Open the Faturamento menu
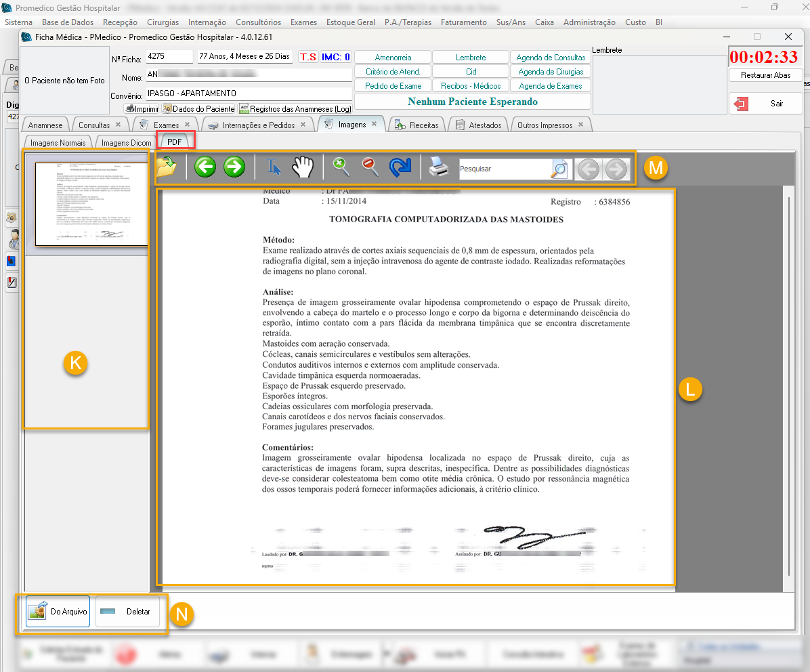Viewport: 810px width, 672px height. [463, 22]
